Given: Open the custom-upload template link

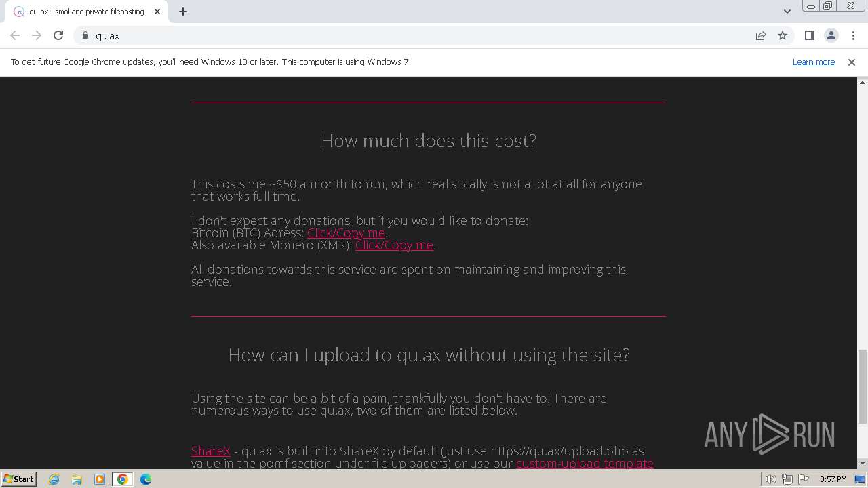Looking at the screenshot, I should pyautogui.click(x=585, y=463).
